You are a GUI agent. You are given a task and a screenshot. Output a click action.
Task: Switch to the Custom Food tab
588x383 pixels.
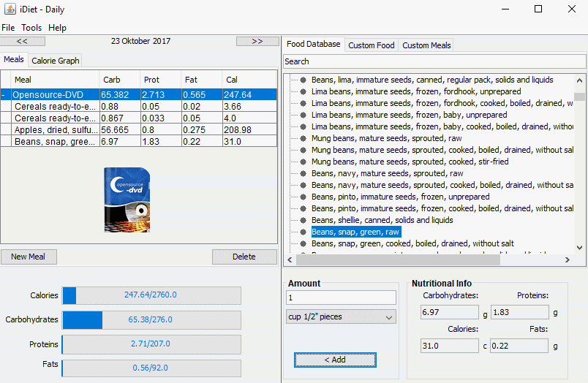(x=371, y=45)
